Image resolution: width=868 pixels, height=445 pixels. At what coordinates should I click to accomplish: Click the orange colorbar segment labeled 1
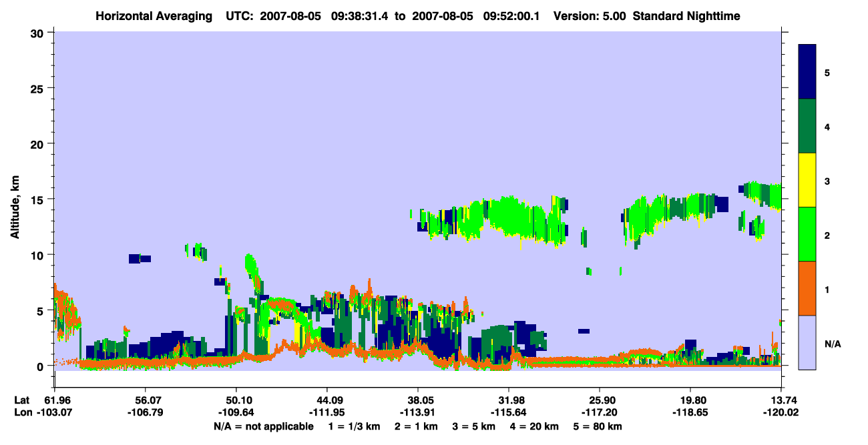807,288
